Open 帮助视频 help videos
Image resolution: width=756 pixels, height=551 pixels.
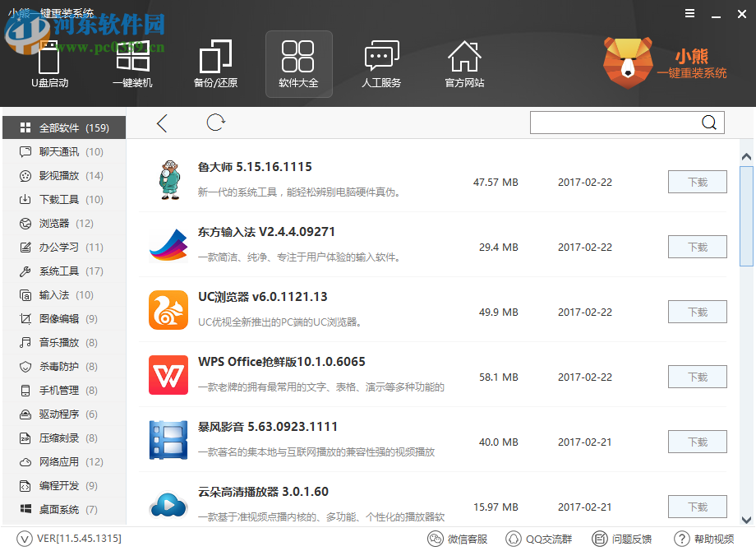pyautogui.click(x=708, y=539)
